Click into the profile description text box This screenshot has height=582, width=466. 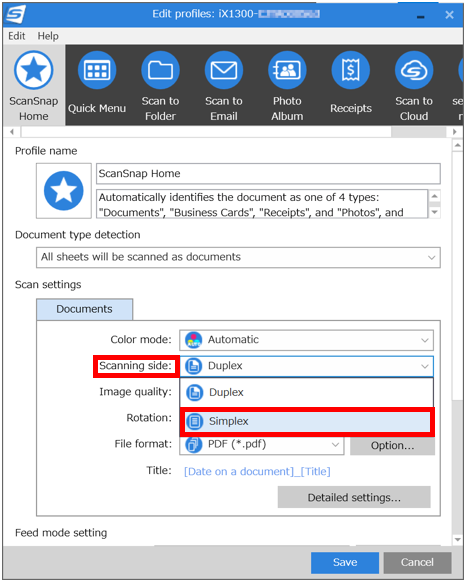pos(262,204)
